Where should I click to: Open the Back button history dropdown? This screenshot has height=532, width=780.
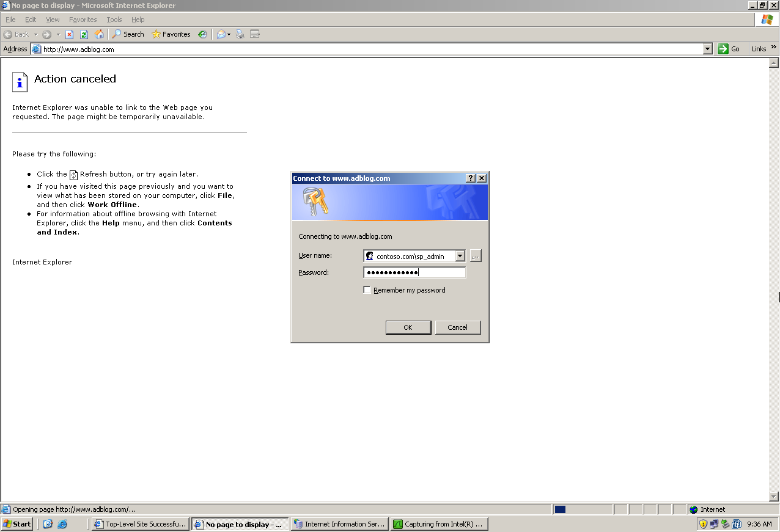point(36,34)
